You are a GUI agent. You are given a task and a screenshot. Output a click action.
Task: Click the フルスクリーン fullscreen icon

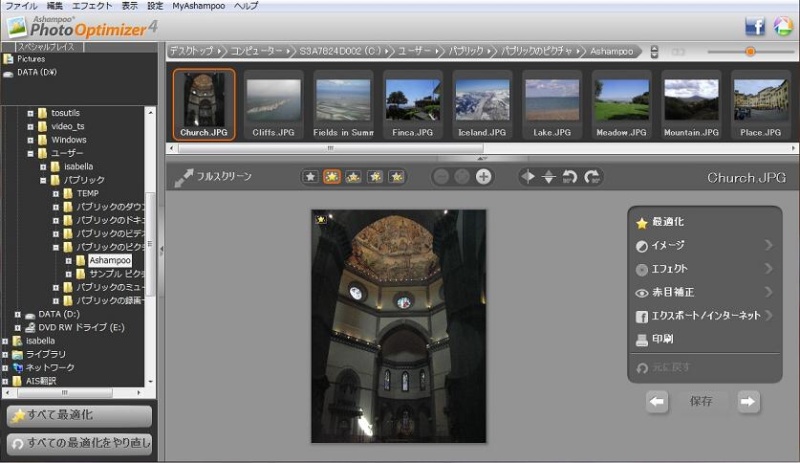coord(184,177)
